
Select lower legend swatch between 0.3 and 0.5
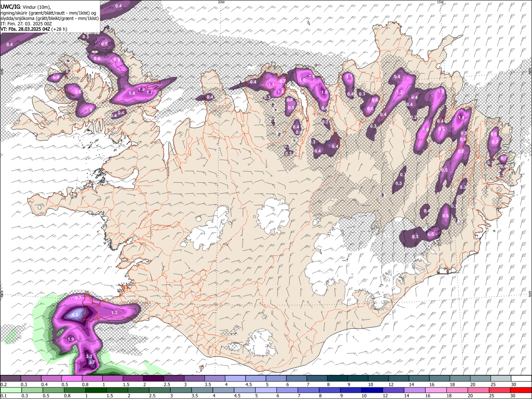tap(32, 390)
